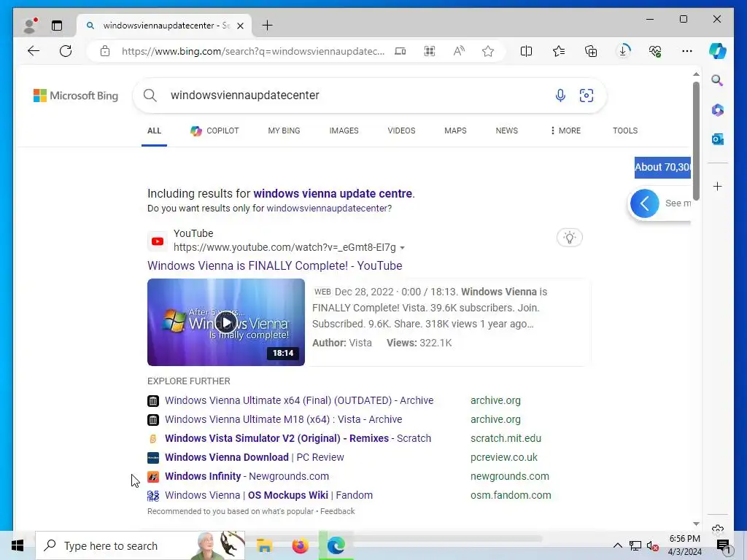The width and height of the screenshot is (747, 560).
Task: Click the address bar URL
Action: [252, 51]
